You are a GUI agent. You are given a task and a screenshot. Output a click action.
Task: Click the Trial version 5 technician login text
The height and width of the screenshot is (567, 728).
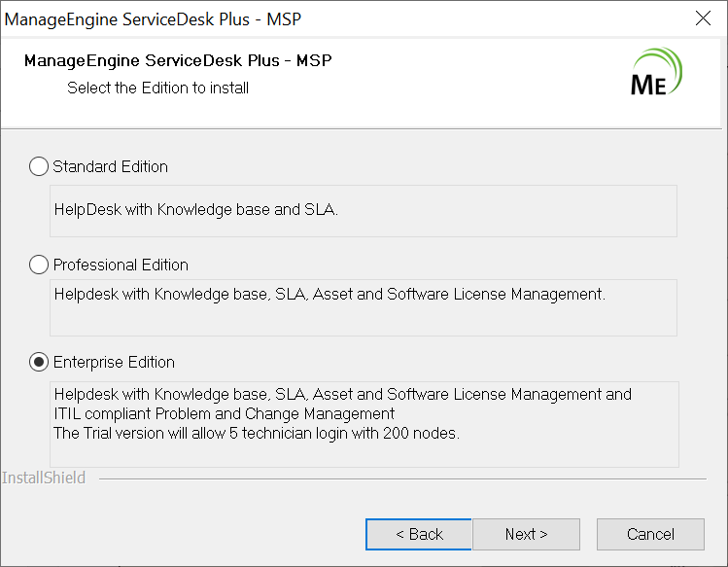tap(257, 433)
